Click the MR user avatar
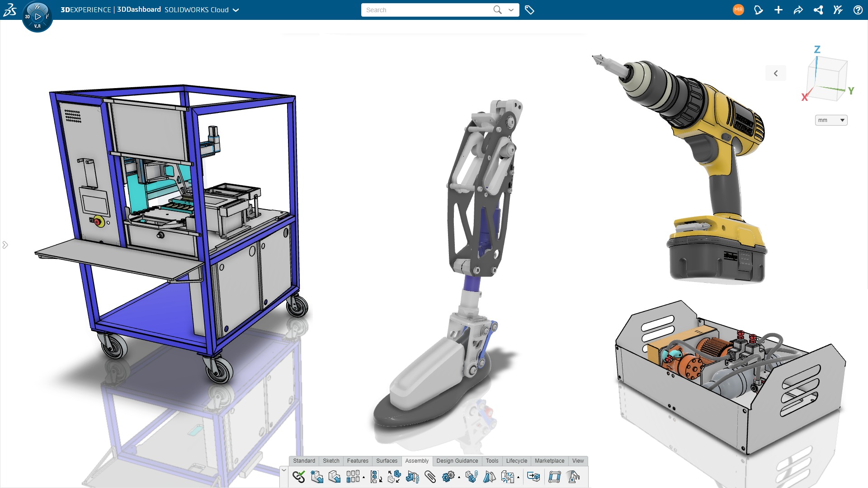This screenshot has height=488, width=868. point(738,9)
